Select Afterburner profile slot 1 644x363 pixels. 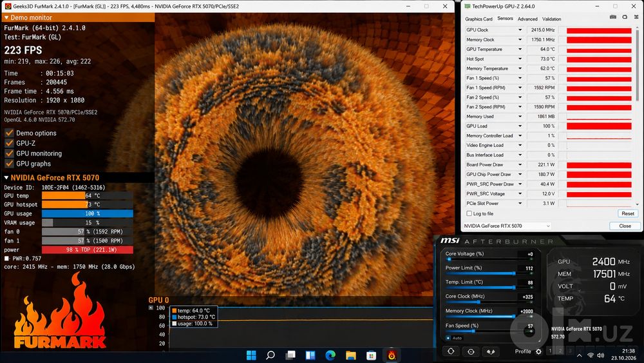(x=550, y=351)
